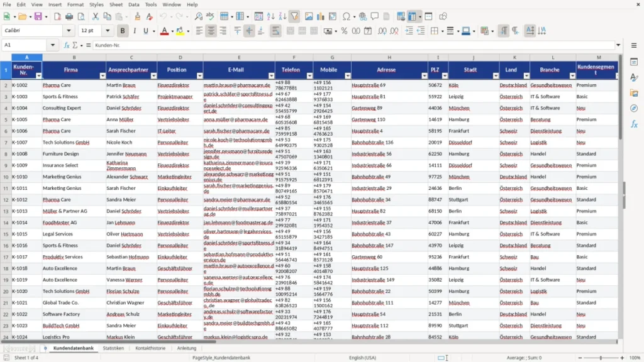This screenshot has width=644, height=362.
Task: Open the Function Wizard fx icon
Action: (x=67, y=45)
